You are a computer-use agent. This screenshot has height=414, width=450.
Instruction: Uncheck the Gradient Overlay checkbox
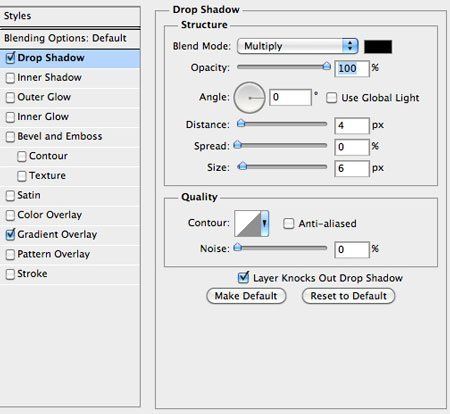point(10,235)
